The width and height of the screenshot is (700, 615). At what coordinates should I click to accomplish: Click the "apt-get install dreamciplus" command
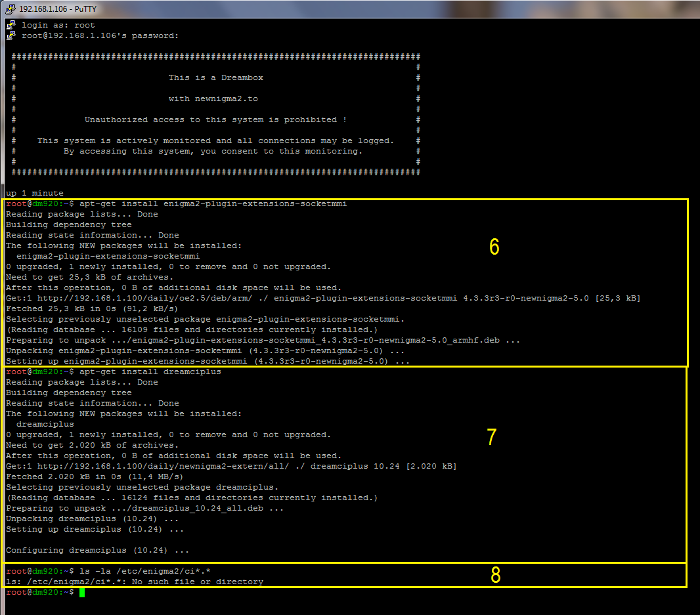point(150,372)
